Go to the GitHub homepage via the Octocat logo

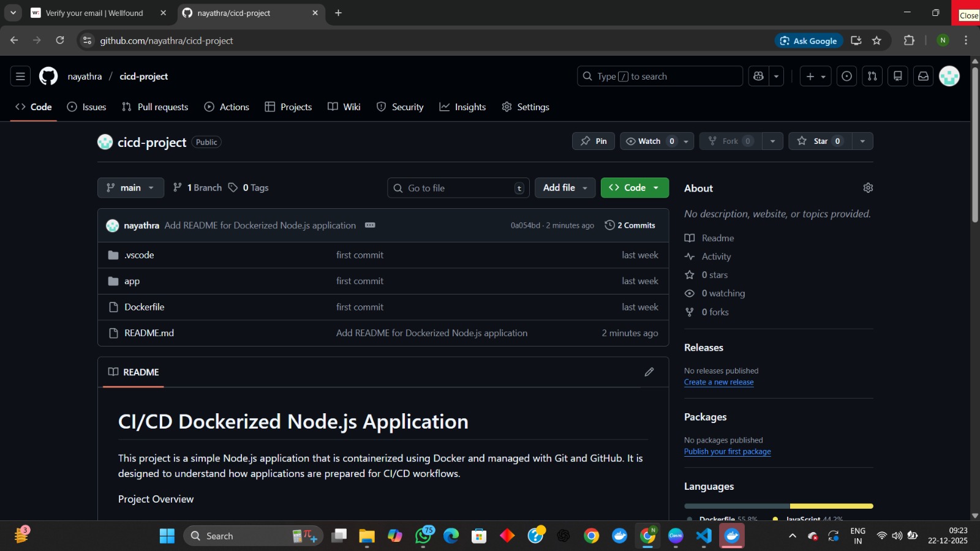[x=48, y=77]
